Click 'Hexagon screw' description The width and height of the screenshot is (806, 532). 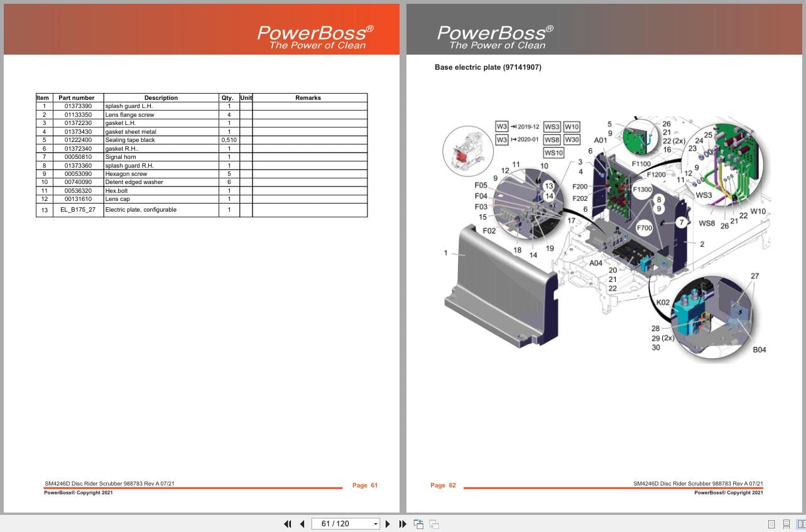click(126, 174)
